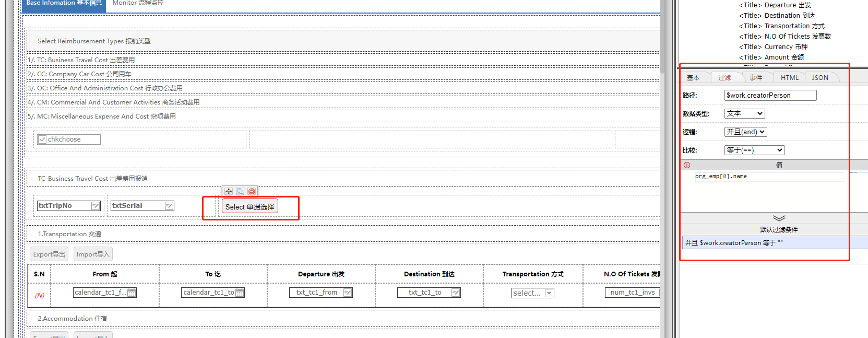Click the (N) sequence cell
The width and height of the screenshot is (868, 338).
pyautogui.click(x=40, y=296)
